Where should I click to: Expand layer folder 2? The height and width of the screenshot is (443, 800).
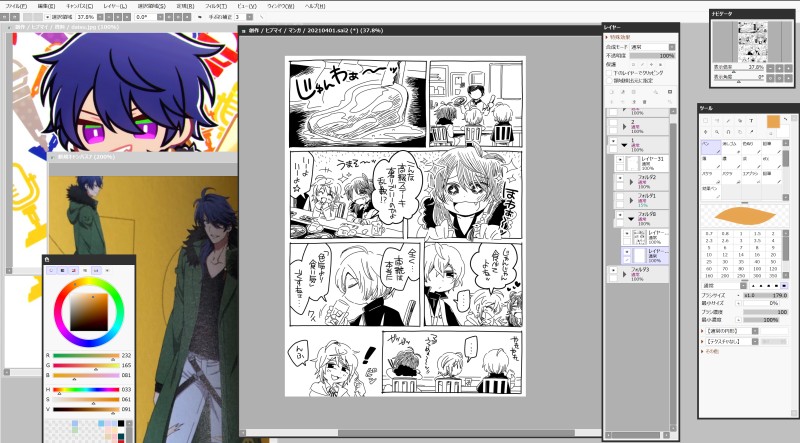[x=624, y=127]
